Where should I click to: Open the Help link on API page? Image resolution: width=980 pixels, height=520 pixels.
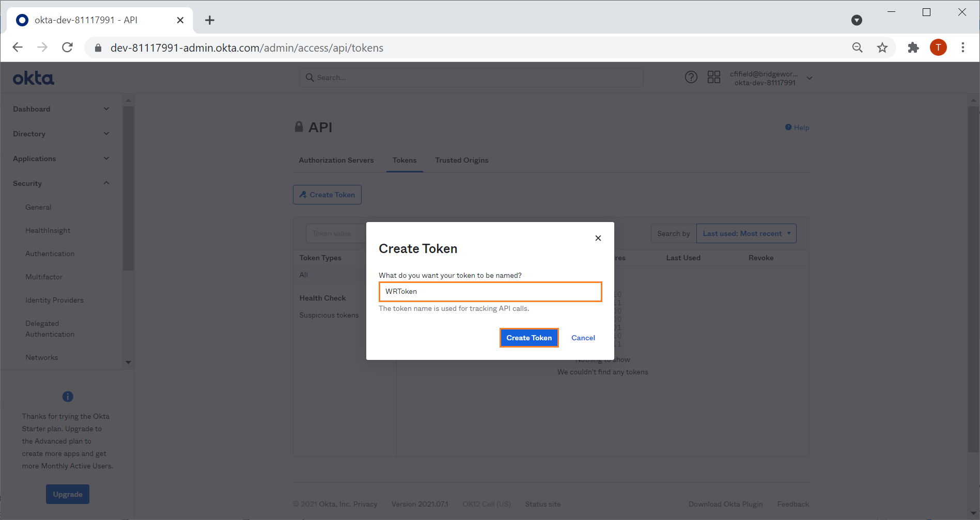[x=797, y=128]
